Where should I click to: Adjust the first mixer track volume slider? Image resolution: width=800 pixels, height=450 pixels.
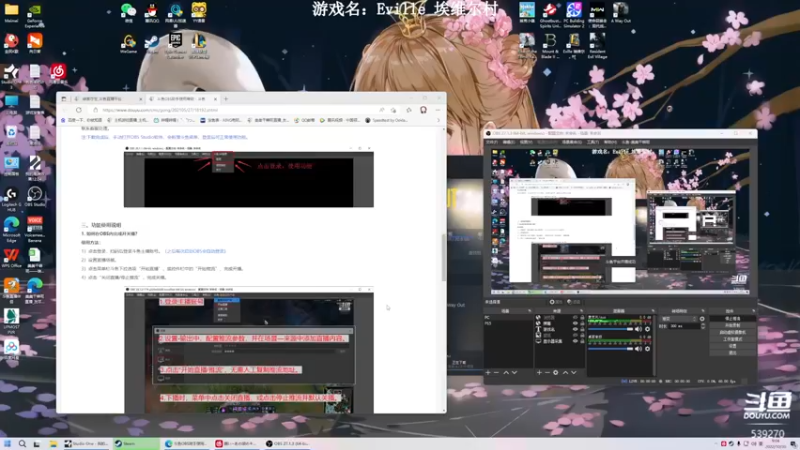[610, 329]
